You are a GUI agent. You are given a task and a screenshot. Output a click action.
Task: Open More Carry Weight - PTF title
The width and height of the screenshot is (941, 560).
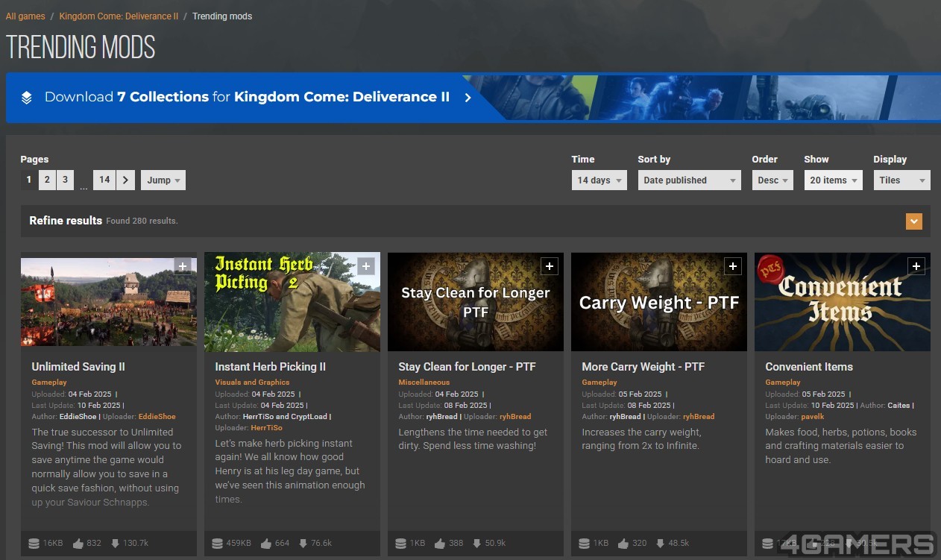(643, 367)
